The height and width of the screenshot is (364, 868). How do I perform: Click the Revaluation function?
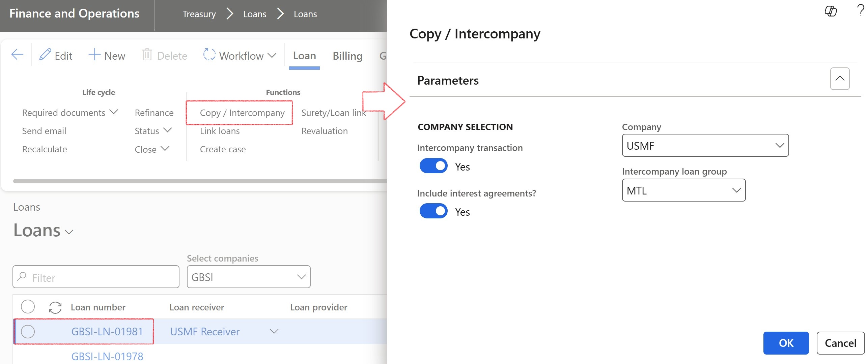325,131
